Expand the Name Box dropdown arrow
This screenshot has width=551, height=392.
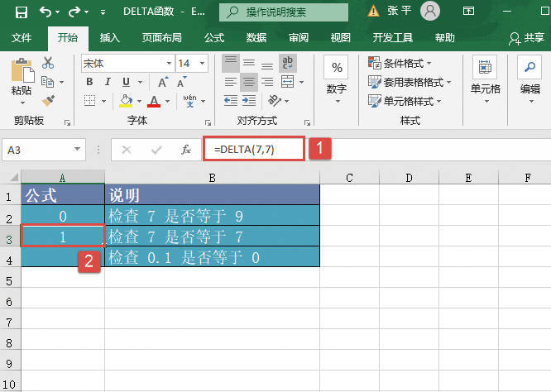[77, 150]
